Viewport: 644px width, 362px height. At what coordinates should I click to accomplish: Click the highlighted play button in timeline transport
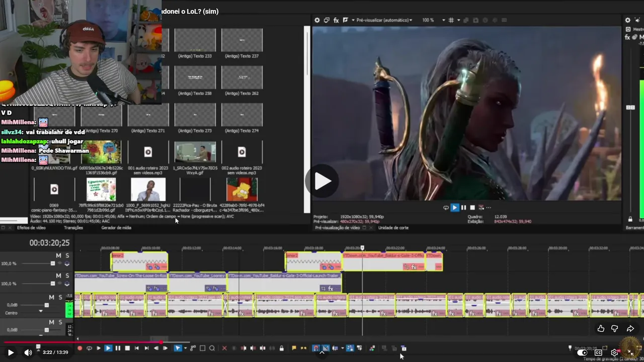108,348
